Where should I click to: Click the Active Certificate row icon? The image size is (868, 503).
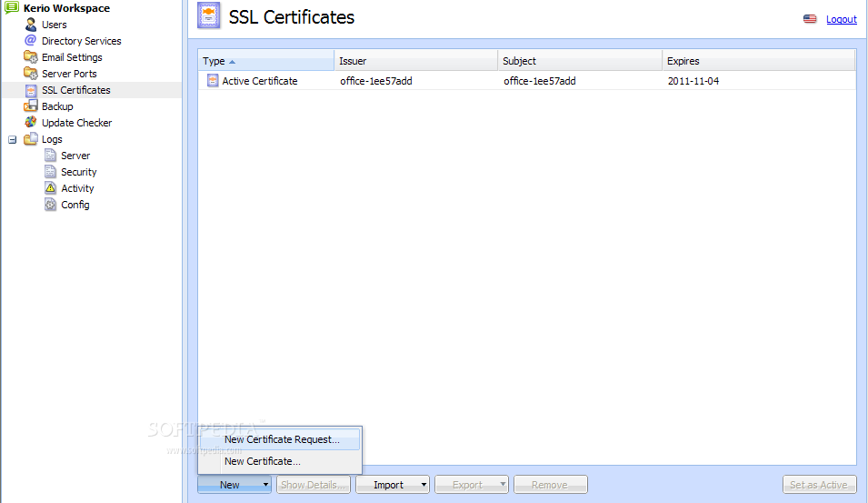click(x=213, y=80)
